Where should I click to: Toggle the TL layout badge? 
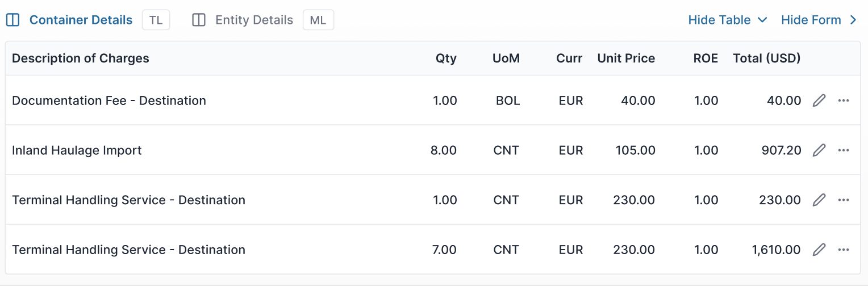(x=156, y=20)
